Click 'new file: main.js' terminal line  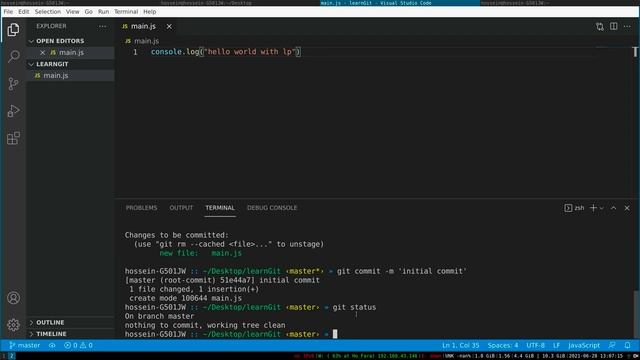pos(200,253)
